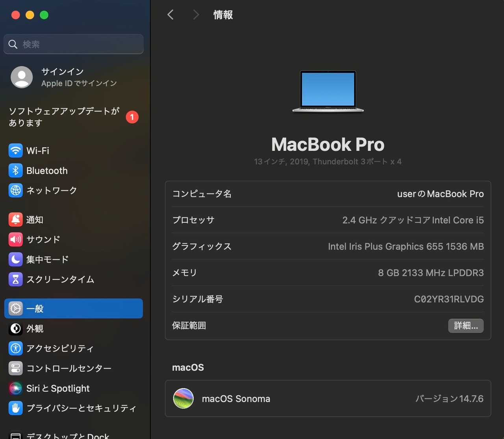The width and height of the screenshot is (504, 439).
Task: Select 一般 in the sidebar
Action: 74,309
